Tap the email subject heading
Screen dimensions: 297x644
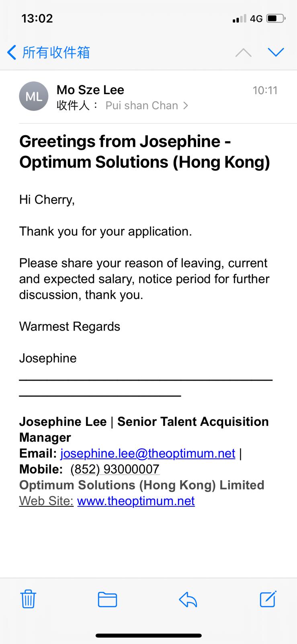pyautogui.click(x=144, y=151)
